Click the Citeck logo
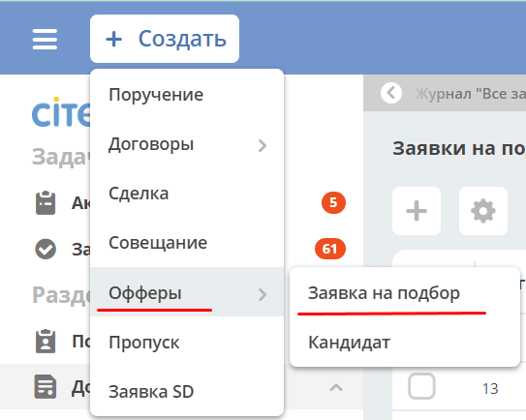Screen dimensions: 526x420 (x=61, y=112)
